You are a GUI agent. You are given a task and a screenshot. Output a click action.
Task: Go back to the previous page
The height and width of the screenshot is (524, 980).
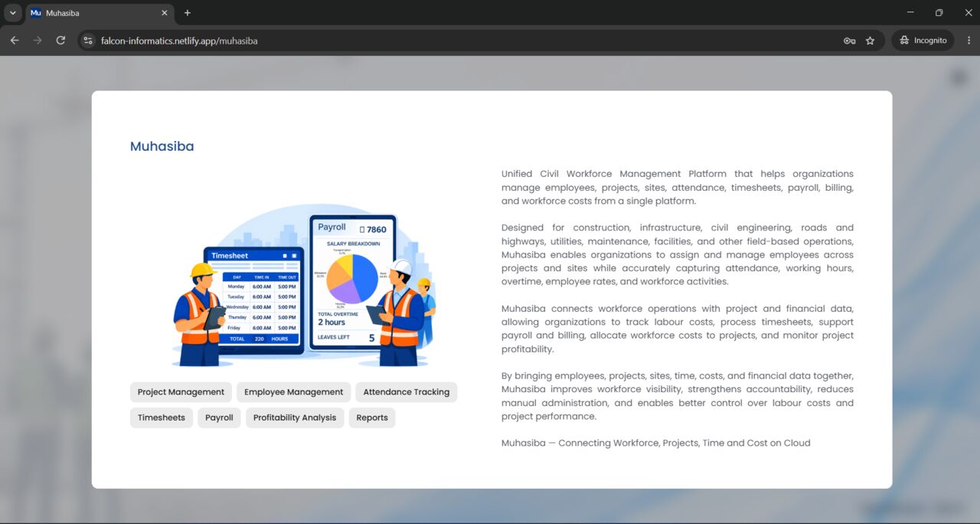[15, 41]
